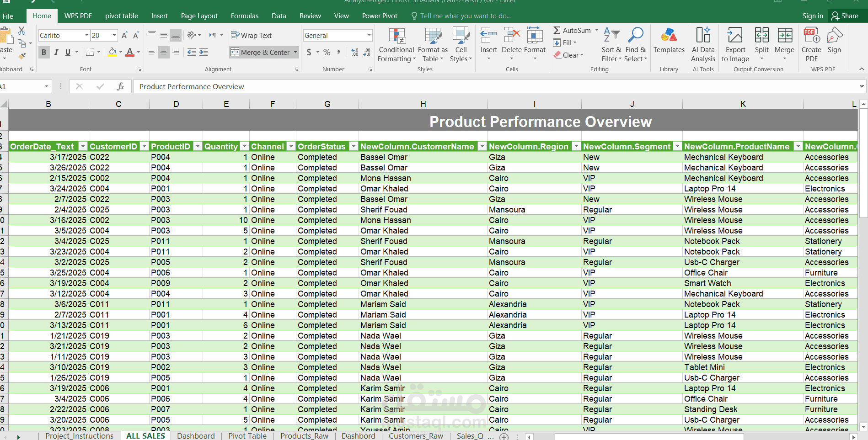Toggle Bold formatting button
The width and height of the screenshot is (868, 440).
click(44, 52)
